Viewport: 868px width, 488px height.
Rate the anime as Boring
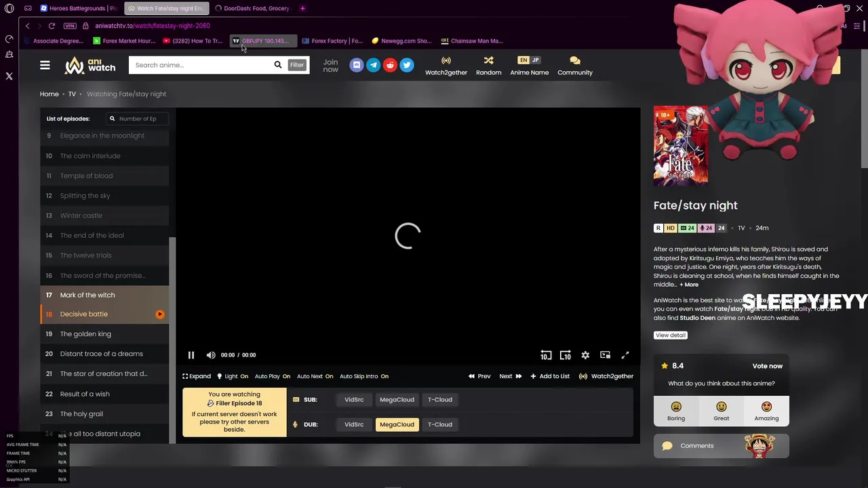(x=676, y=411)
